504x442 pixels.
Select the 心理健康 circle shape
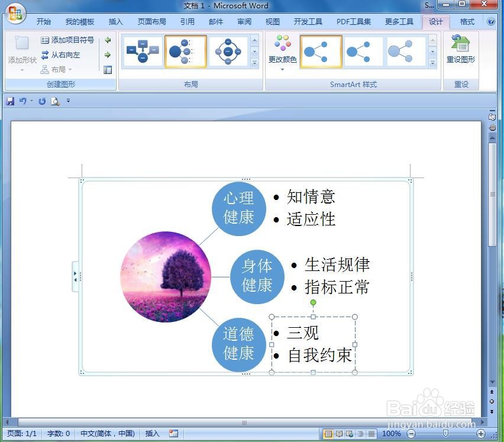(x=239, y=209)
